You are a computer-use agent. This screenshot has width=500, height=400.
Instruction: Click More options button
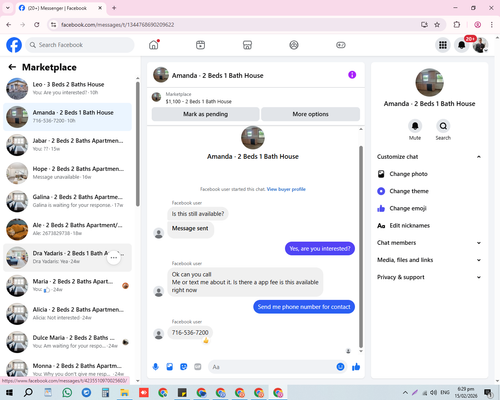pos(310,114)
